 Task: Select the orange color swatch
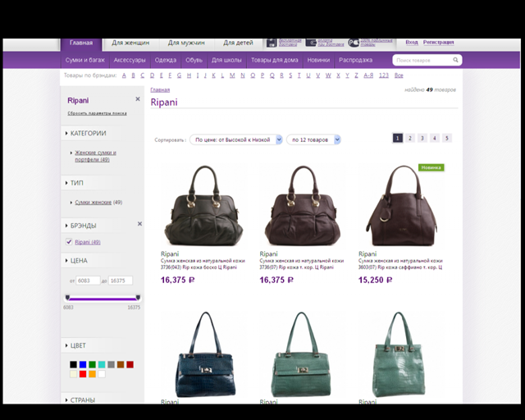[92, 374]
